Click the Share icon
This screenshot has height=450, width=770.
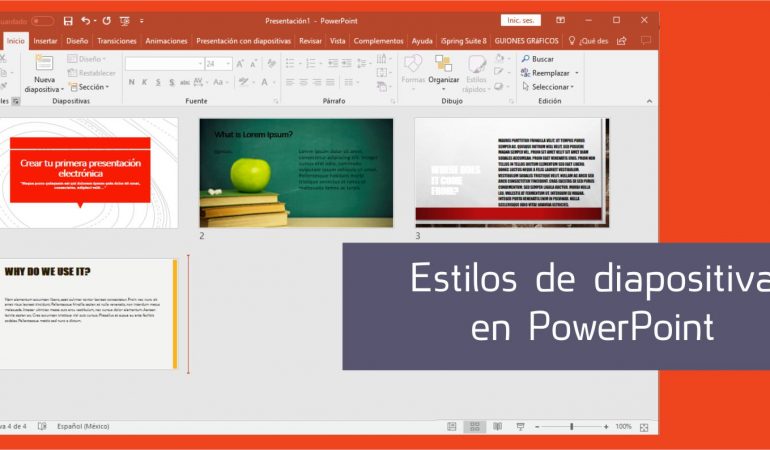pyautogui.click(x=622, y=41)
